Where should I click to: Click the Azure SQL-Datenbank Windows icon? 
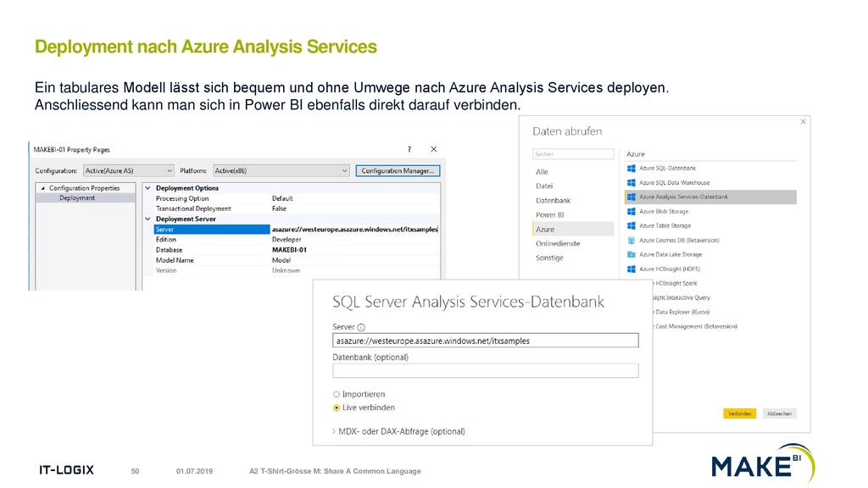pyautogui.click(x=631, y=169)
